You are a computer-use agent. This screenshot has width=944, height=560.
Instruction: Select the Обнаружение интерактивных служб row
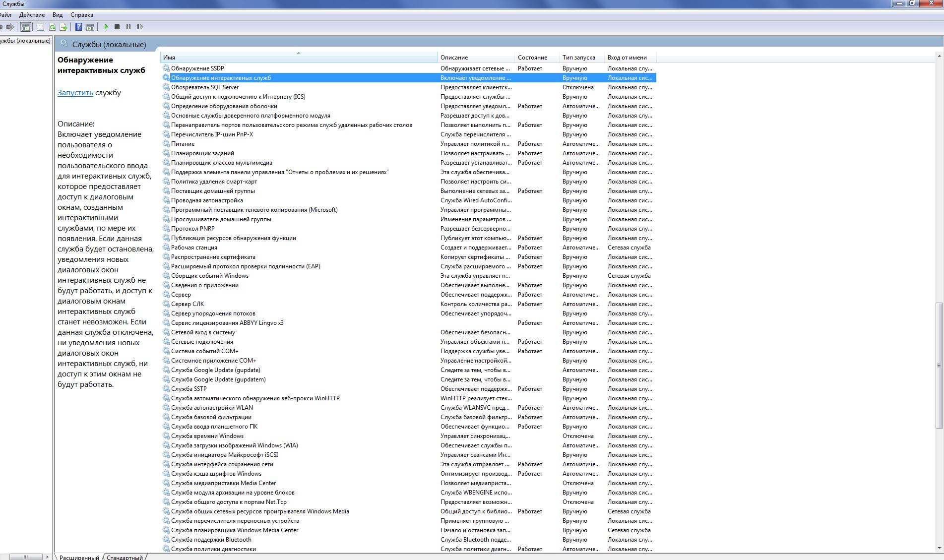pyautogui.click(x=408, y=77)
